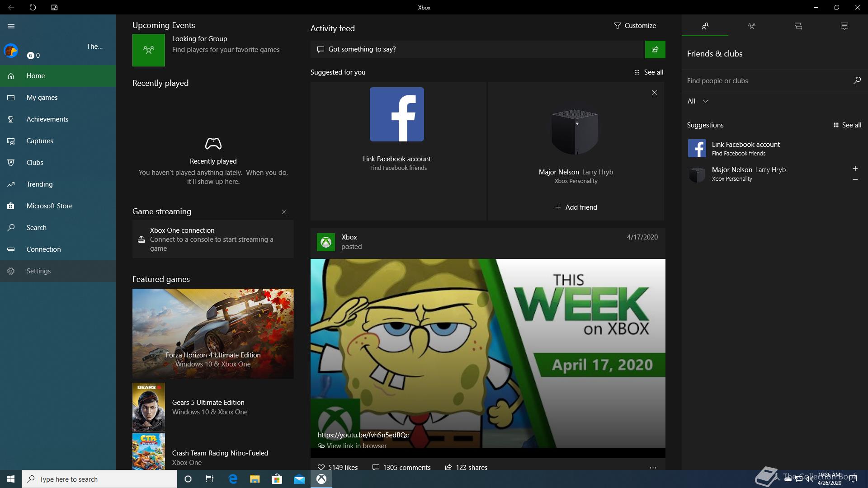Click the large Facebook logo card
Viewport: 868px width, 488px height.
pyautogui.click(x=397, y=114)
